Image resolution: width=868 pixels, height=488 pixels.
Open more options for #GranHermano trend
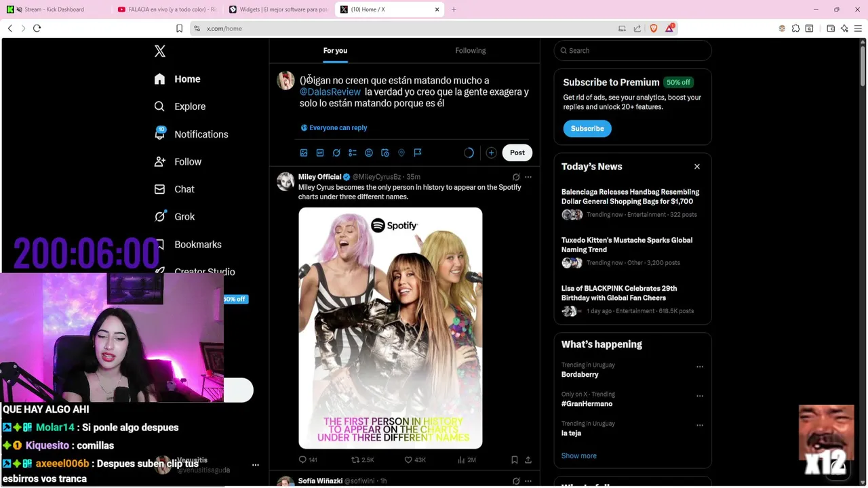coord(700,396)
